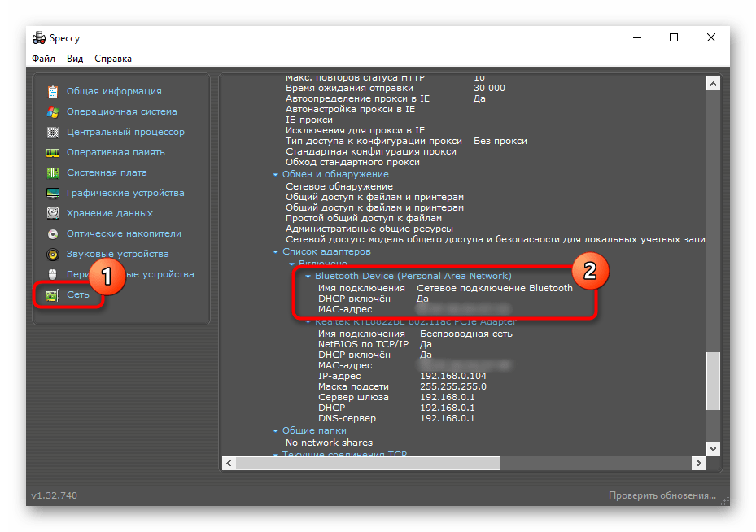Collapse the Realtek RTL8822BE adapter arrow
Viewport: 756px width, 532px height.
coord(308,322)
